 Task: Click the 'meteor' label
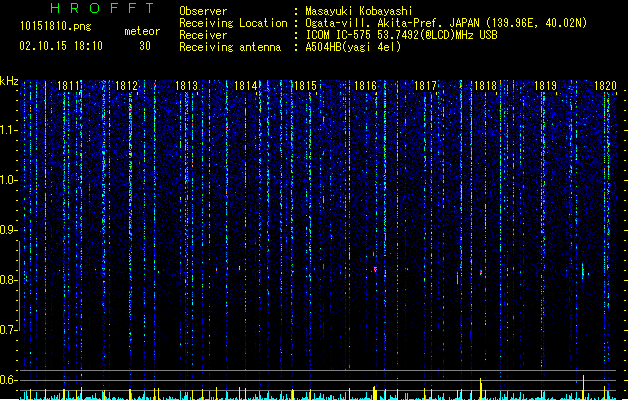coord(142,31)
